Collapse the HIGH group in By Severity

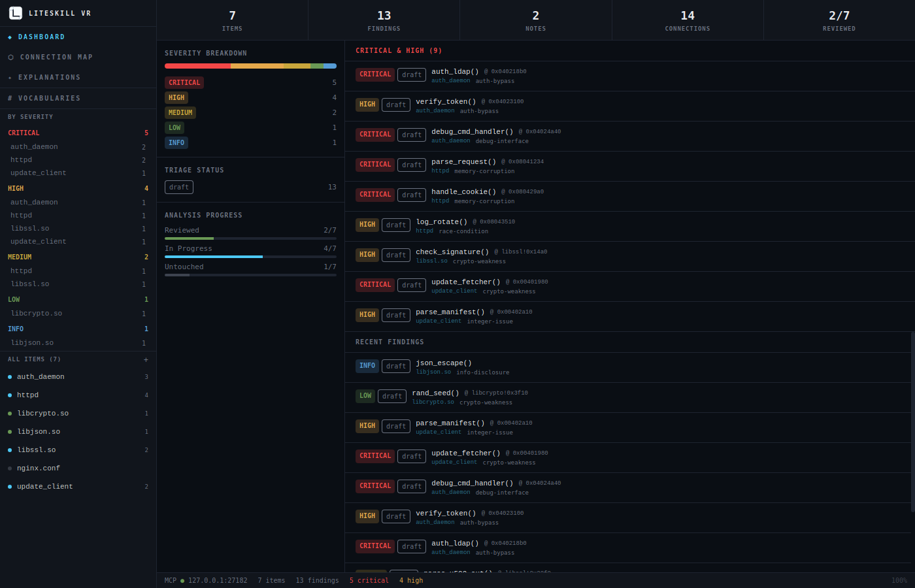(78, 189)
